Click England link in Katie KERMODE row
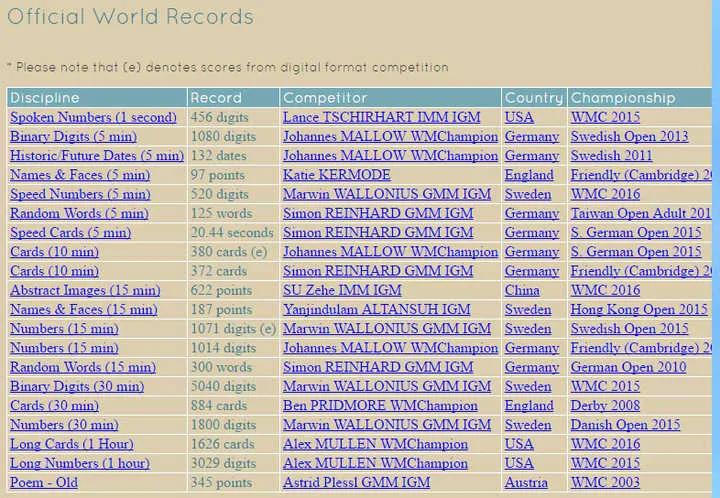This screenshot has height=498, width=720. [x=529, y=175]
